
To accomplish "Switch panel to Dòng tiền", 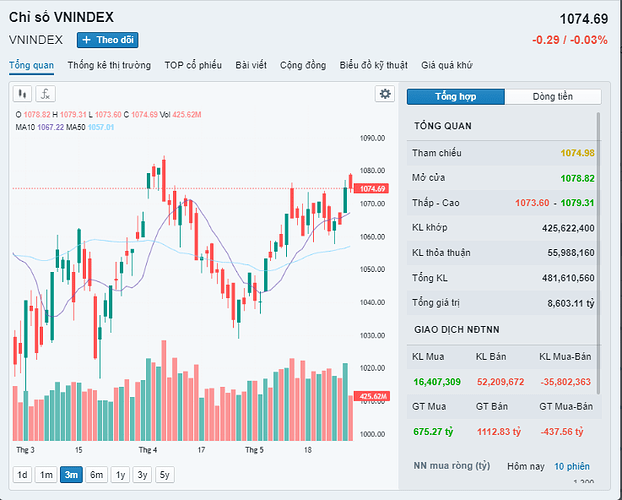I will (553, 97).
